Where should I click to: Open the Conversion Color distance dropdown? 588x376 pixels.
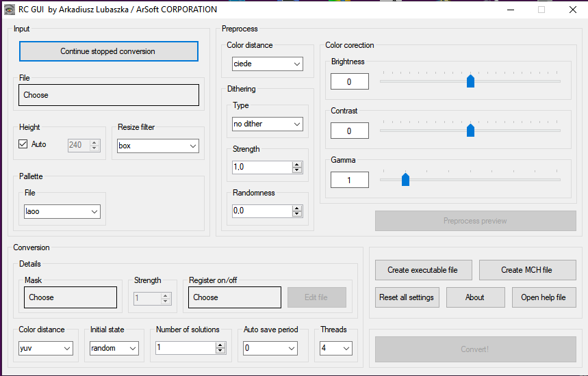pos(46,348)
